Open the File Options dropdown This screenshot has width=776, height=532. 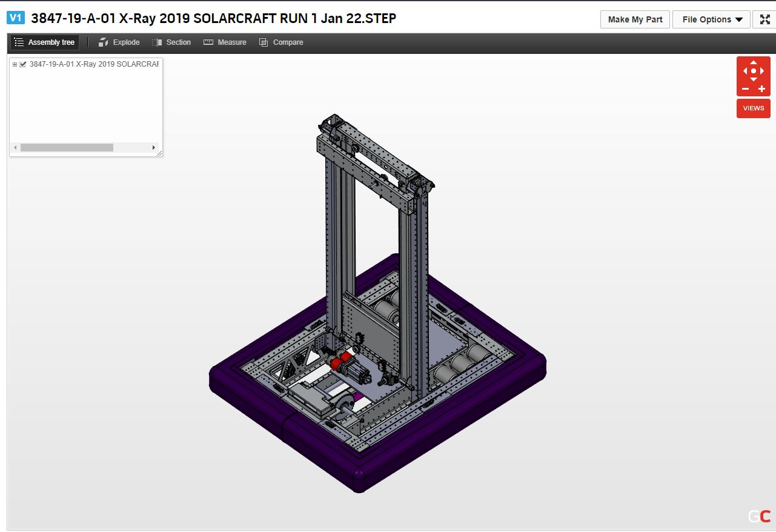click(711, 19)
